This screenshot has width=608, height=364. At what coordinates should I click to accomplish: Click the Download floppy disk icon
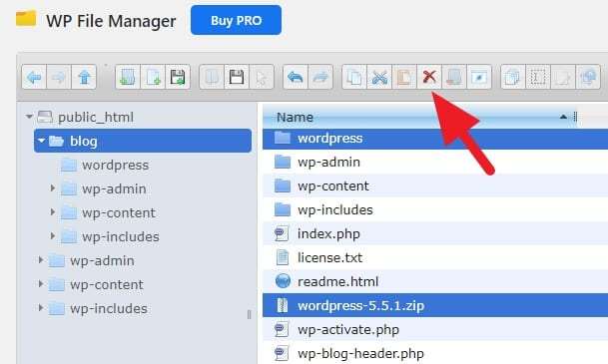coord(237,77)
